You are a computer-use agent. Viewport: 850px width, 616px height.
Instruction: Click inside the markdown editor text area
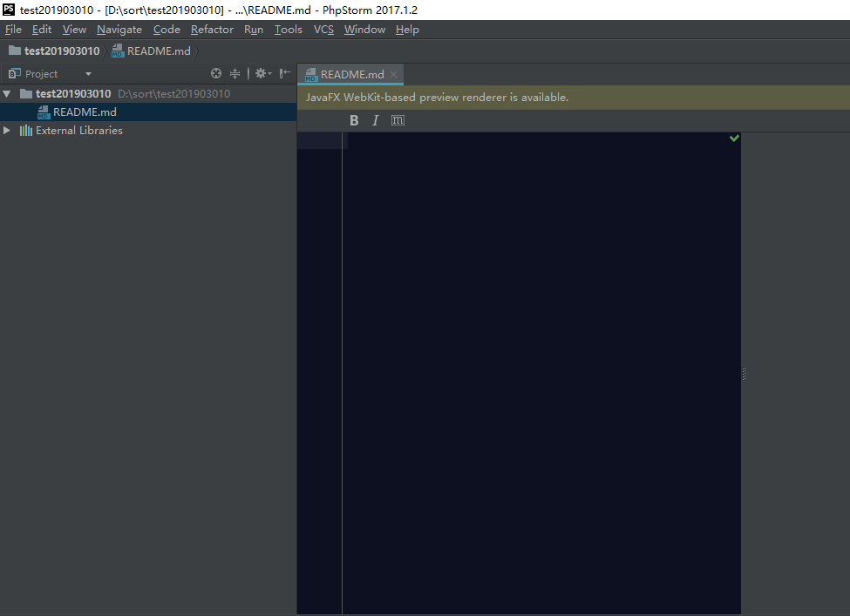pyautogui.click(x=542, y=373)
